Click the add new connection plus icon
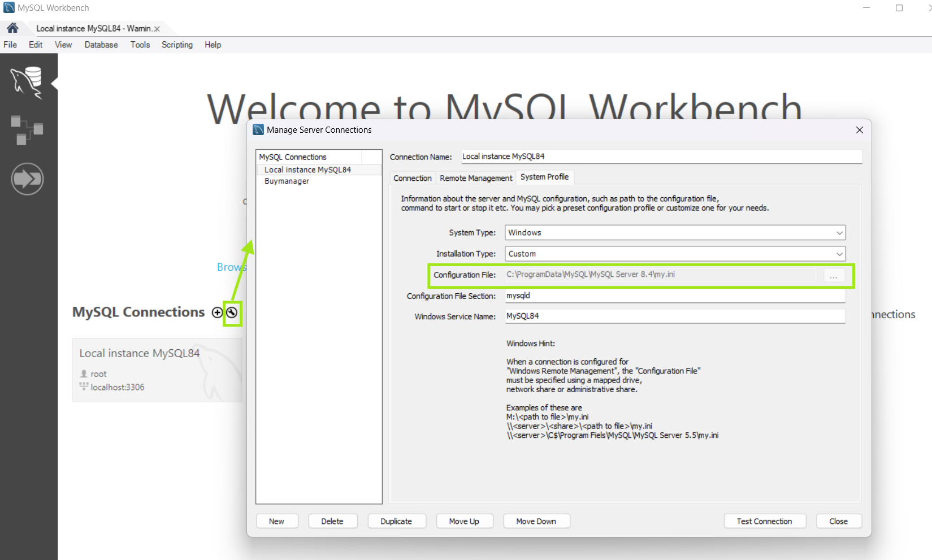 pyautogui.click(x=217, y=312)
